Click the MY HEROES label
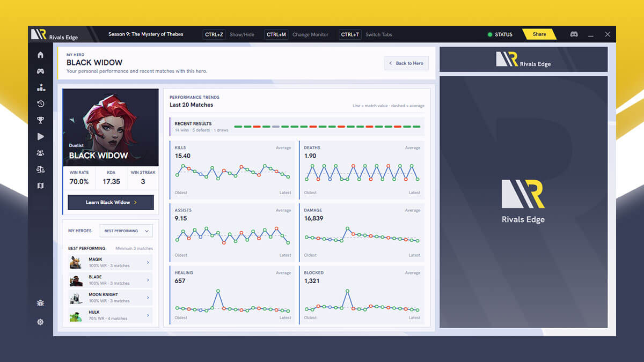 click(x=80, y=231)
